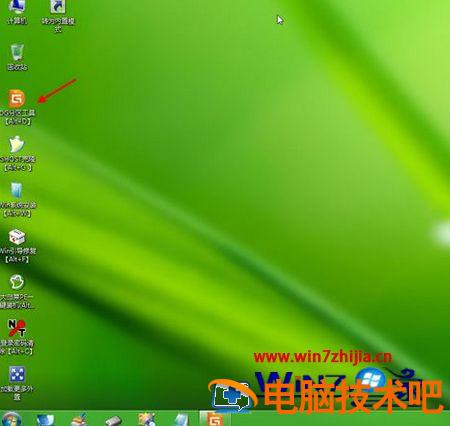Click the gray drive taskbar icon
The width and height of the screenshot is (450, 426).
point(113,420)
